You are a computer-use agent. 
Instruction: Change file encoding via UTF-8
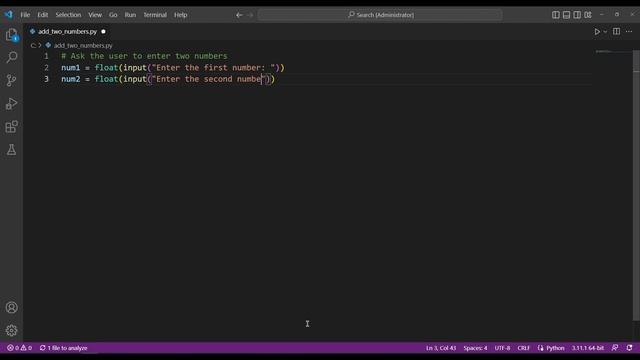[502, 348]
